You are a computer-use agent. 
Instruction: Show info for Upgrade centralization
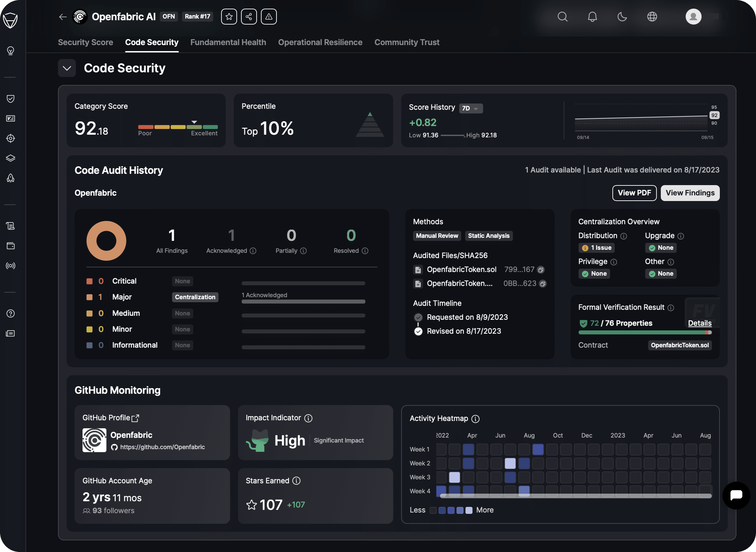click(680, 236)
